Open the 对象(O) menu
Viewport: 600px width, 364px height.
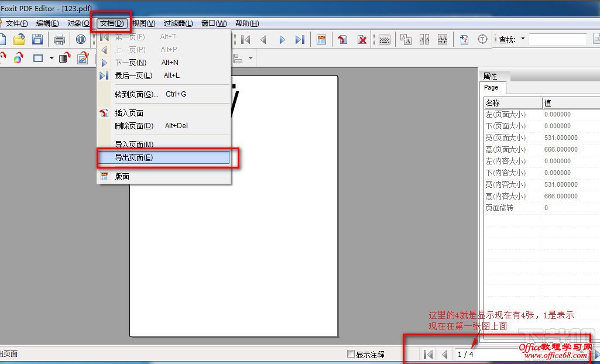[x=78, y=23]
